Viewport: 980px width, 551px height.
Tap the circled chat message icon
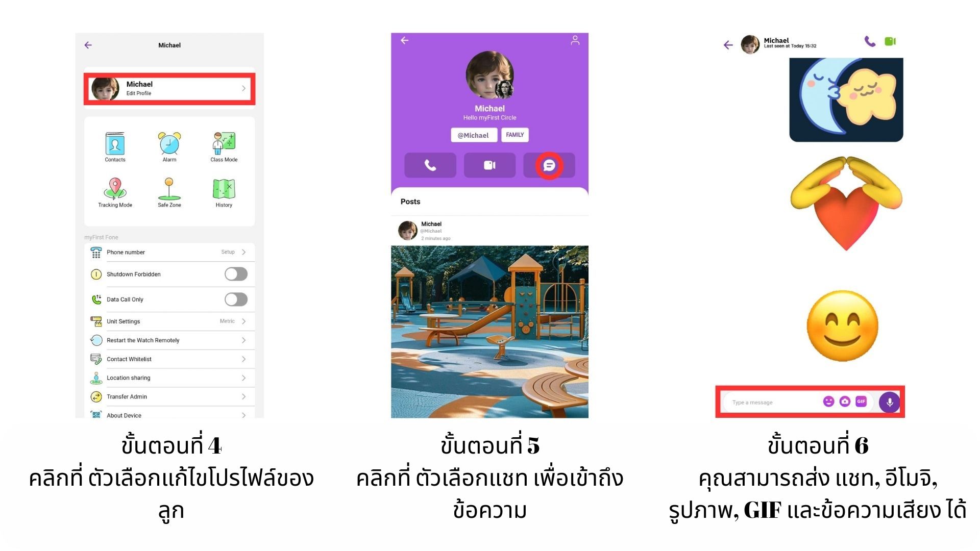coord(549,165)
